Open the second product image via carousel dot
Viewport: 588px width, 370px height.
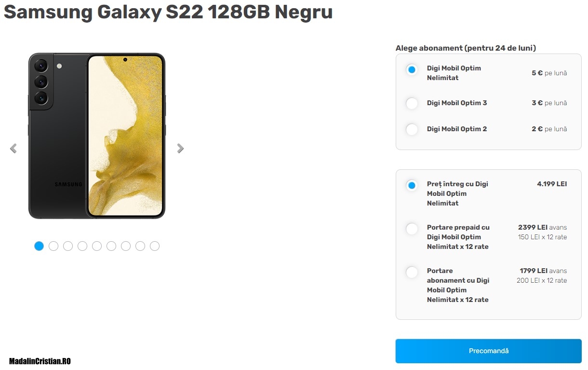(x=53, y=246)
